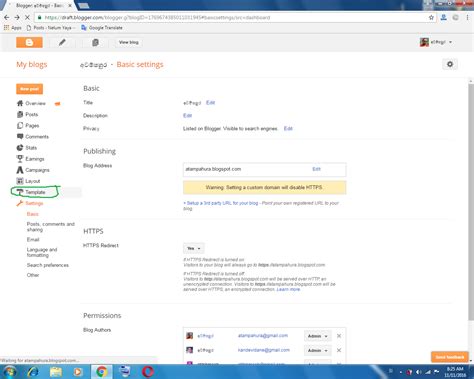Click the View blog button
The image size is (474, 379).
129,42
